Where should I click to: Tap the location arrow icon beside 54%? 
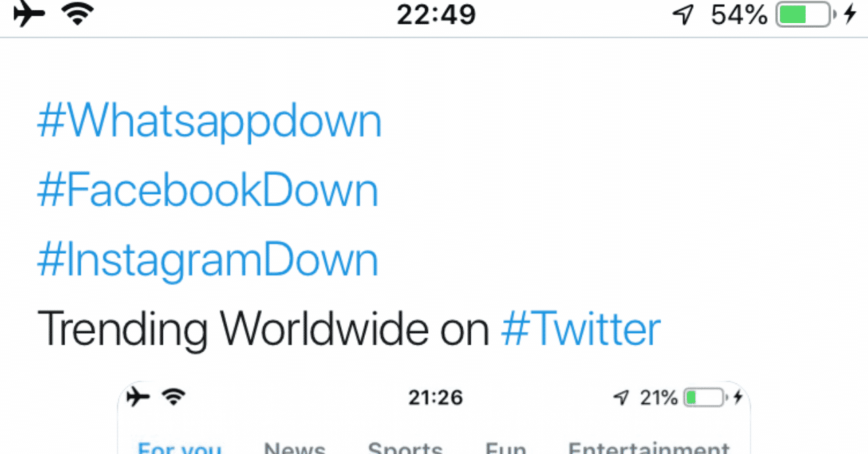(x=684, y=15)
